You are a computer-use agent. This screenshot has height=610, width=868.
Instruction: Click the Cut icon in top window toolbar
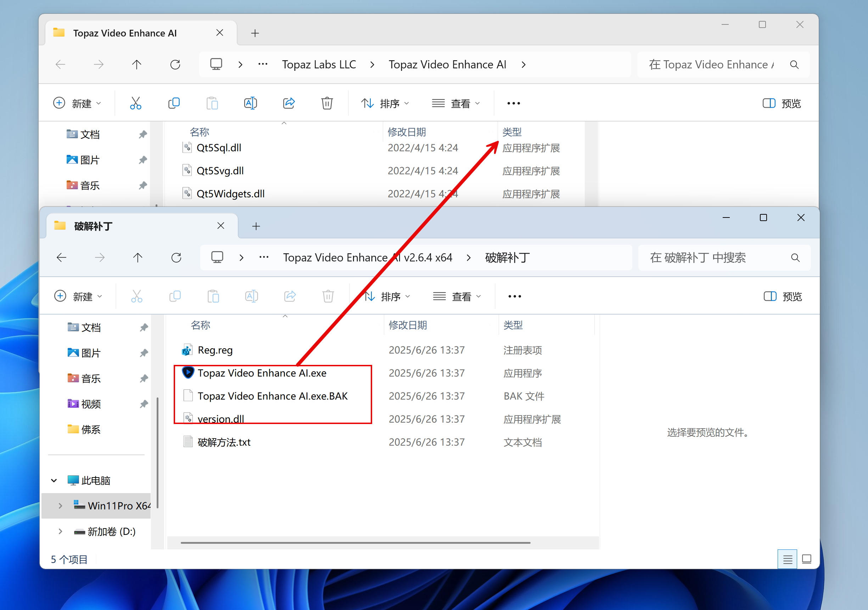[135, 103]
